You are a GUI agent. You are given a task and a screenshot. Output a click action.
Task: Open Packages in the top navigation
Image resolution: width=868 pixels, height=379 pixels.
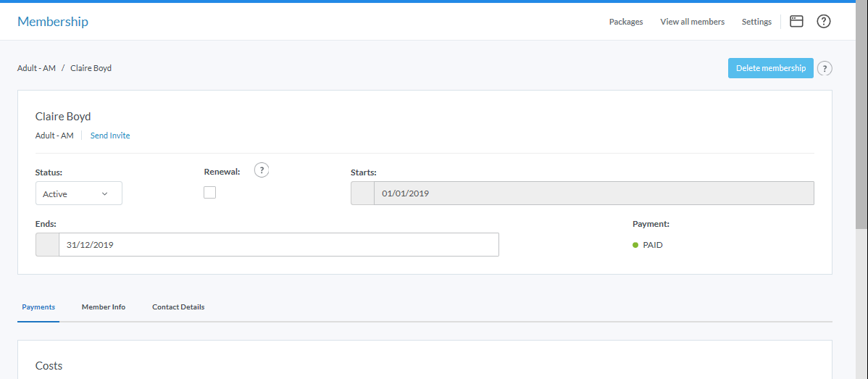625,22
